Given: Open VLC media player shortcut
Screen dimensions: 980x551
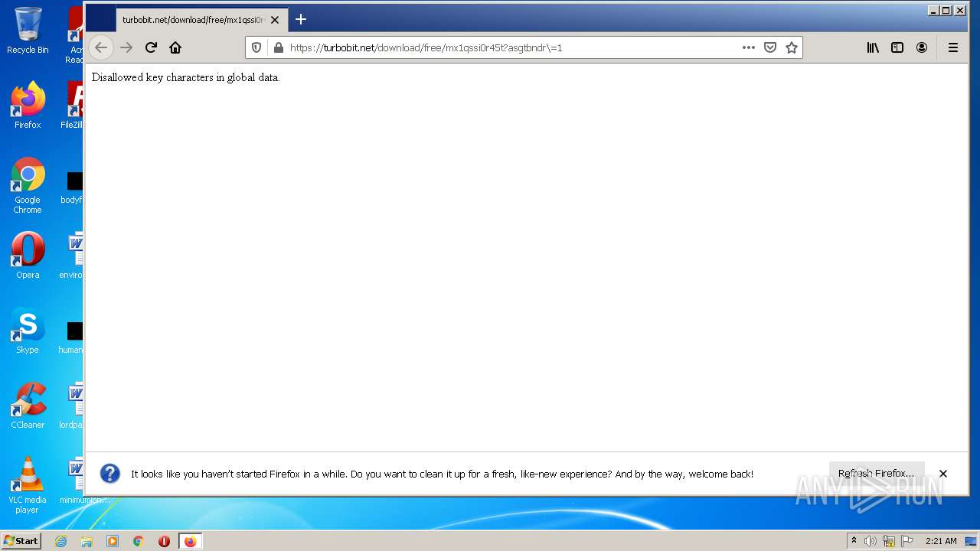Looking at the screenshot, I should (x=28, y=485).
